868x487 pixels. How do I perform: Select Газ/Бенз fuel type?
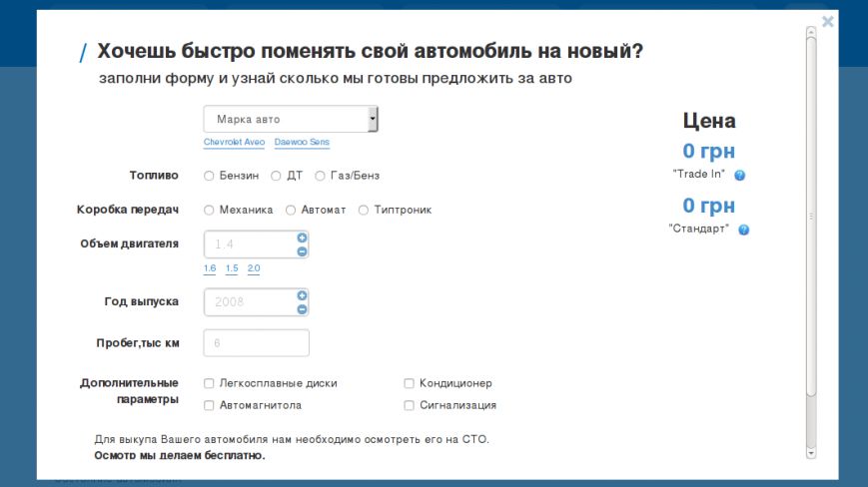click(x=320, y=176)
